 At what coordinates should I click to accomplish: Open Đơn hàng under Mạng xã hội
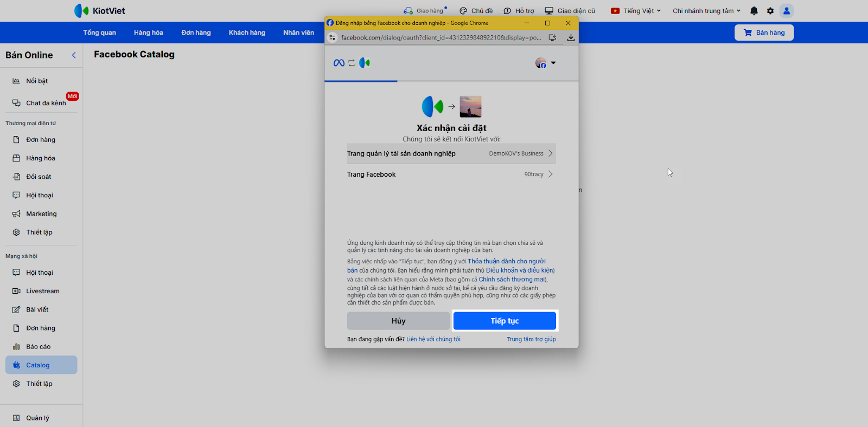click(41, 328)
